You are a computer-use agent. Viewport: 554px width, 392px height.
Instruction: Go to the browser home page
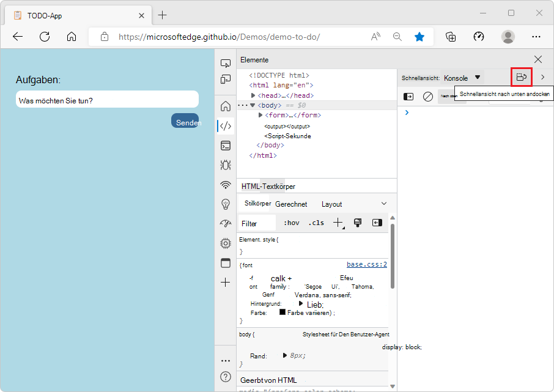(72, 37)
